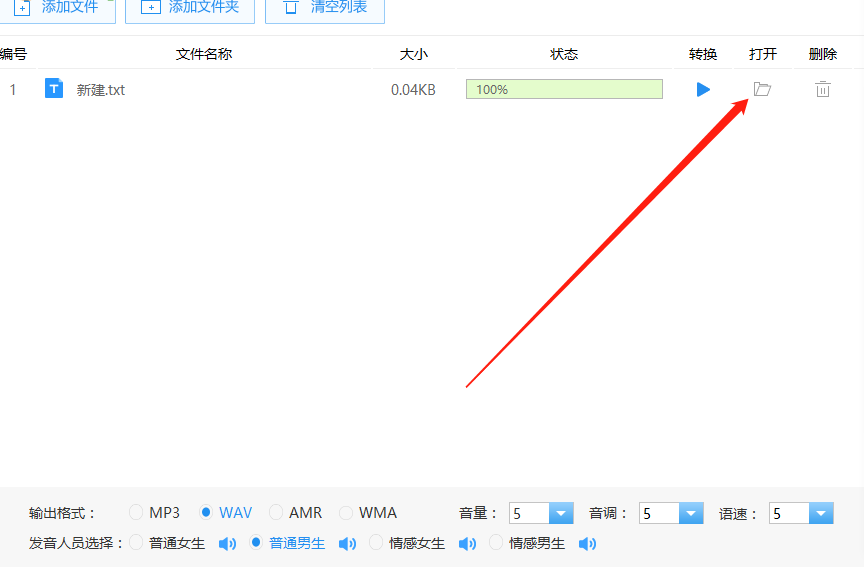Click the 语速 value field showing 5
Screen dimensions: 865x567
pyautogui.click(x=789, y=513)
